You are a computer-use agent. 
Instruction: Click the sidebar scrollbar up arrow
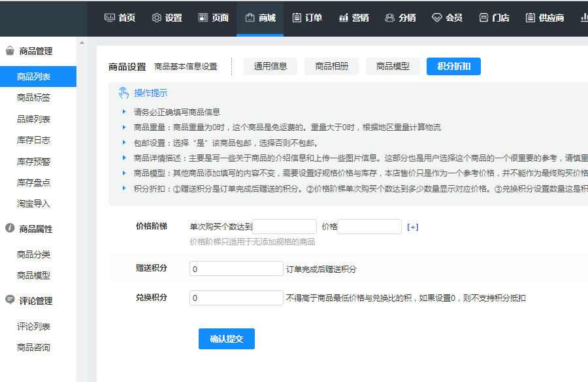[82, 43]
